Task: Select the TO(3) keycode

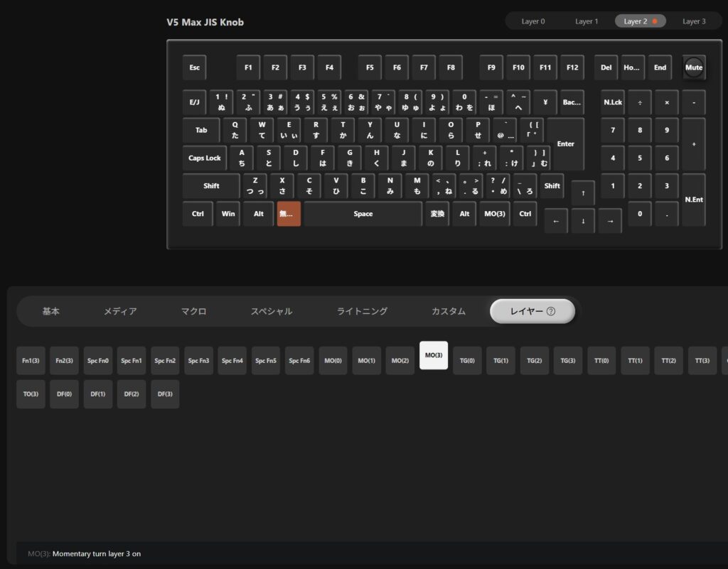Action: pos(31,394)
